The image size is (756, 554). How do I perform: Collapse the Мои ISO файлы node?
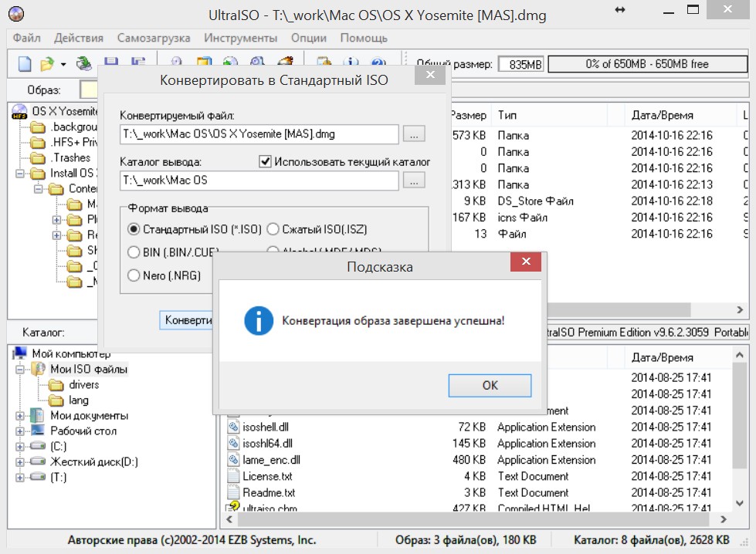pyautogui.click(x=20, y=370)
